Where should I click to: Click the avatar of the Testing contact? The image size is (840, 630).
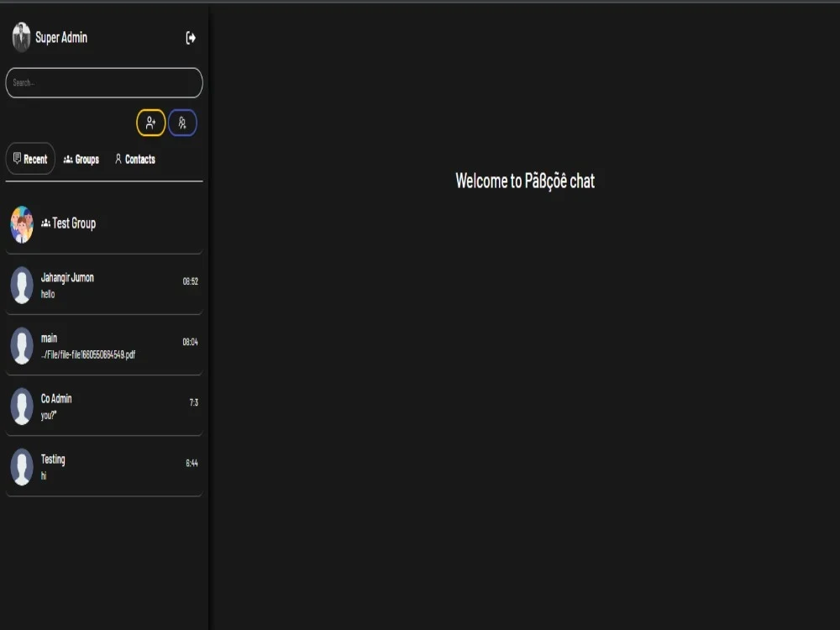(21, 467)
